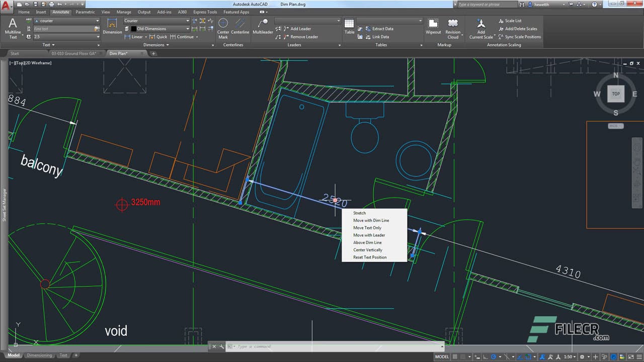Open the Extract Data tool
Viewport: 644px width, 362px height.
[381, 29]
